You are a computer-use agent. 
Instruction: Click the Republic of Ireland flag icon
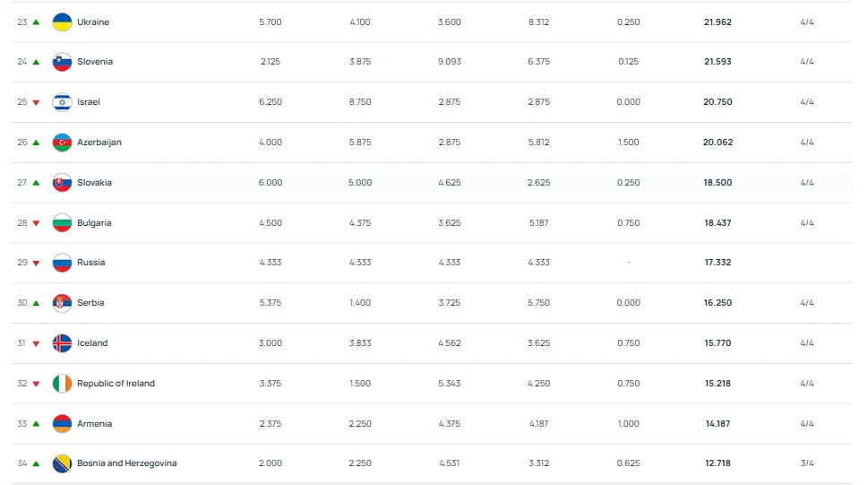coord(62,384)
